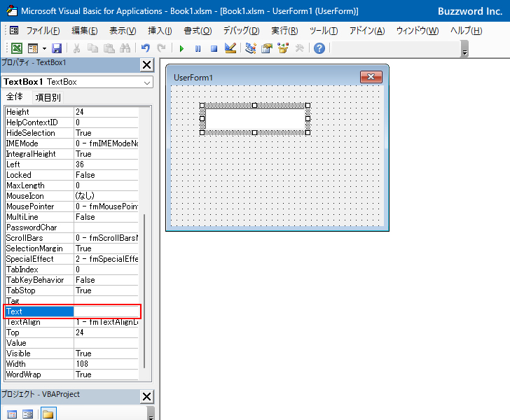Close the Properties TextBox1 panel
The width and height of the screenshot is (510, 420).
tap(146, 64)
